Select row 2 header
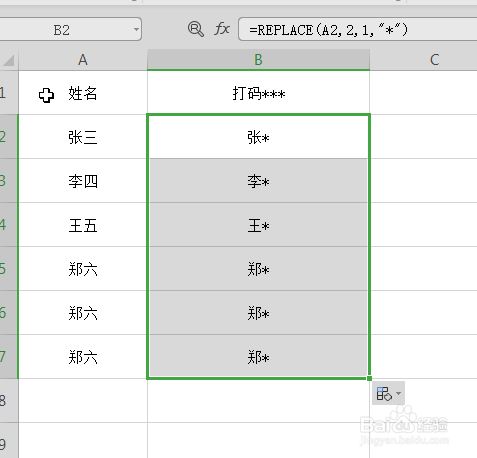This screenshot has width=477, height=458. [9, 137]
